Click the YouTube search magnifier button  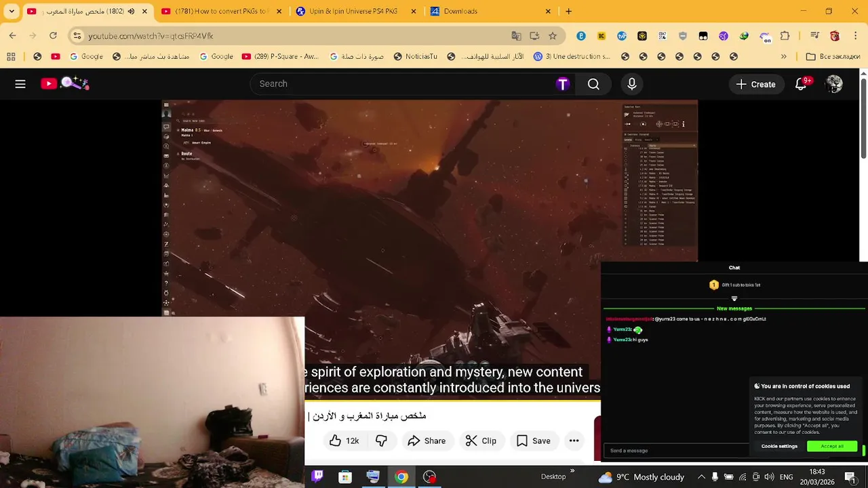tap(593, 84)
